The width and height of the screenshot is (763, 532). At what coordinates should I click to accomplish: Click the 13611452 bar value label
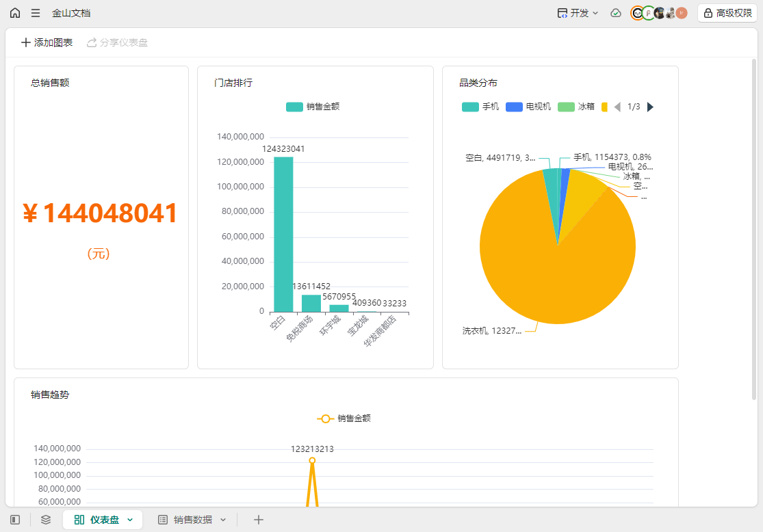311,287
